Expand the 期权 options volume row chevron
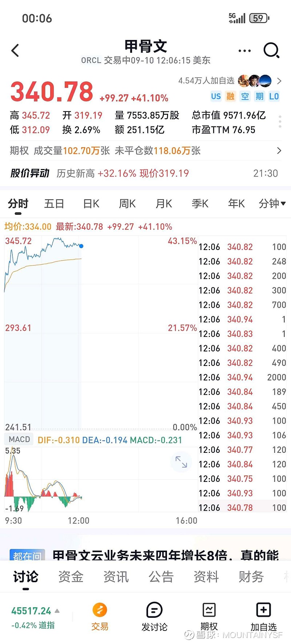This screenshot has width=291, height=644. point(279,150)
